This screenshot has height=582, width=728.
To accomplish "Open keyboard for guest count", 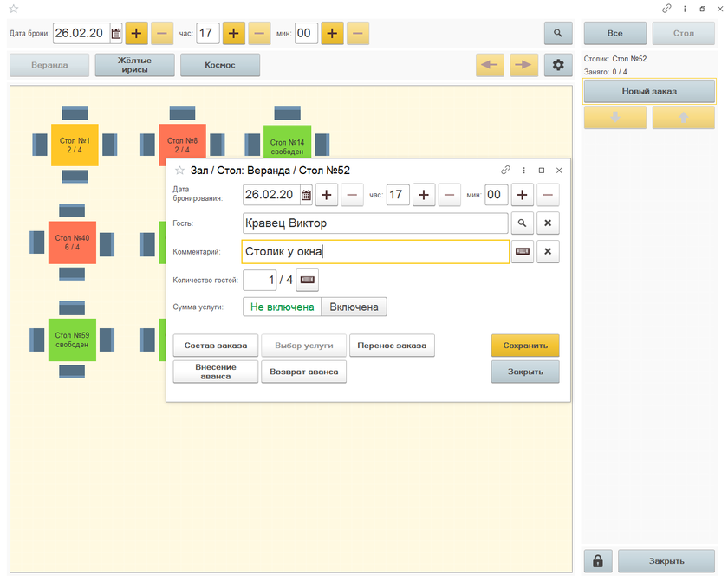I will [x=308, y=280].
